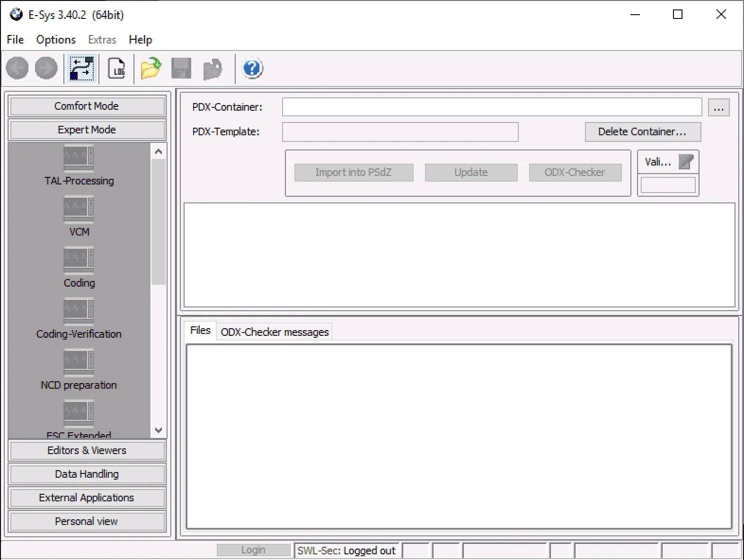
Task: Click the save floppy disk icon
Action: 181,69
